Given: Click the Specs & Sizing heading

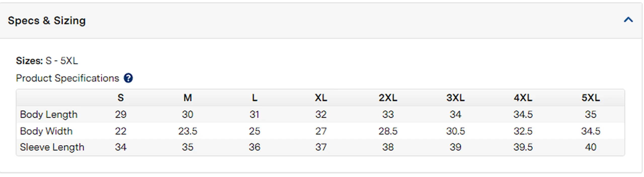Looking at the screenshot, I should point(47,20).
